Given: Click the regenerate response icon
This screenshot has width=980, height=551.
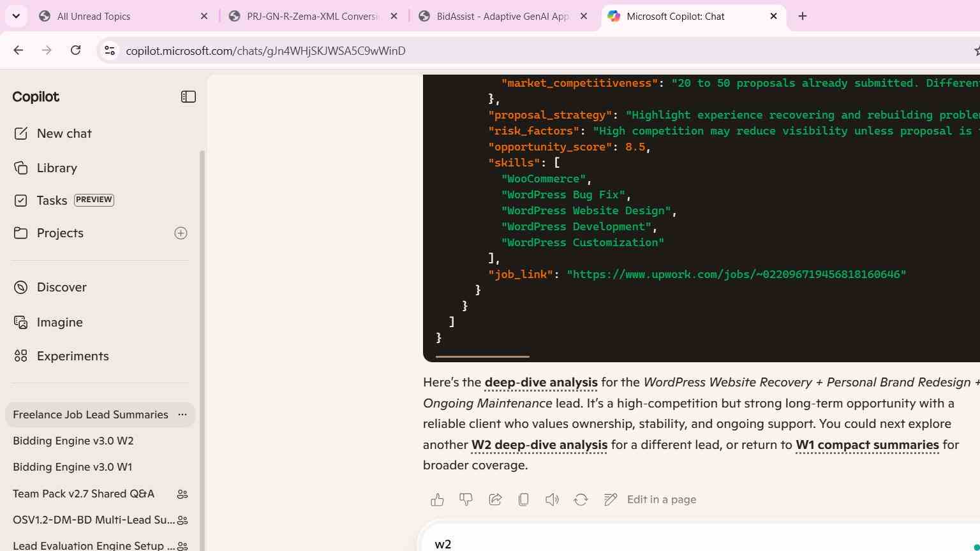Looking at the screenshot, I should (x=581, y=500).
